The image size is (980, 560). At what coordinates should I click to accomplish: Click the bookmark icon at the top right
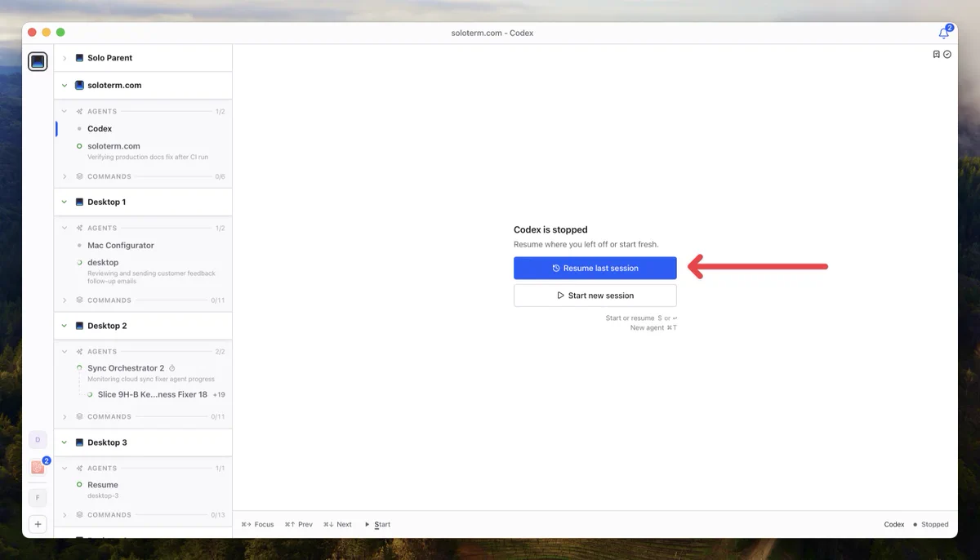tap(937, 55)
